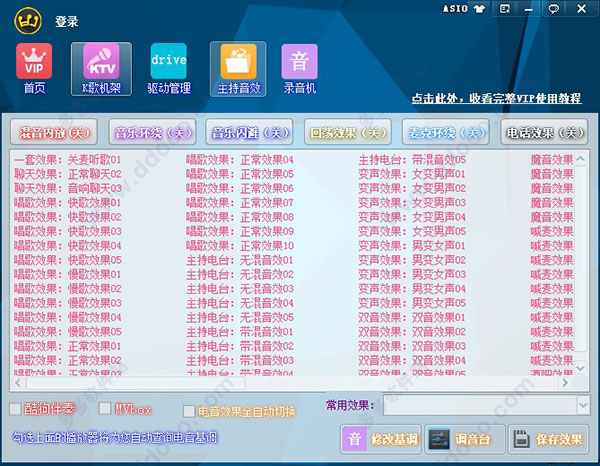Click the purple 音 icon on 修改基调

click(355, 439)
